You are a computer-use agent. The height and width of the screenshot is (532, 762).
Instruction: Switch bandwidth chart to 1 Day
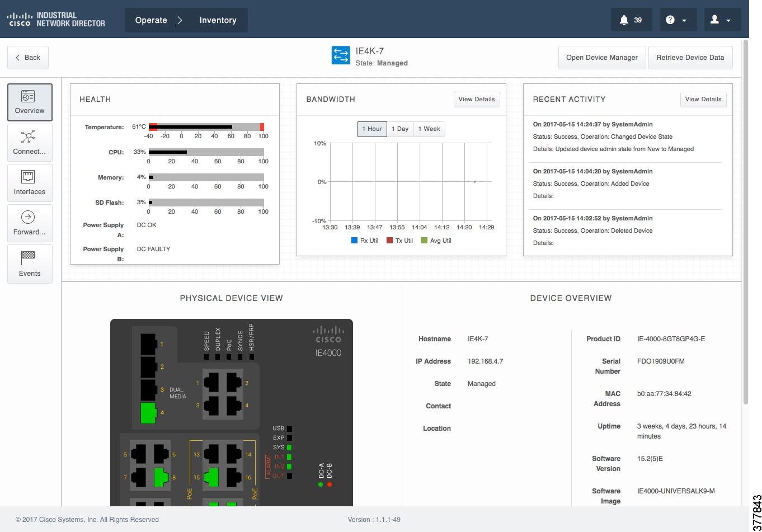point(400,129)
